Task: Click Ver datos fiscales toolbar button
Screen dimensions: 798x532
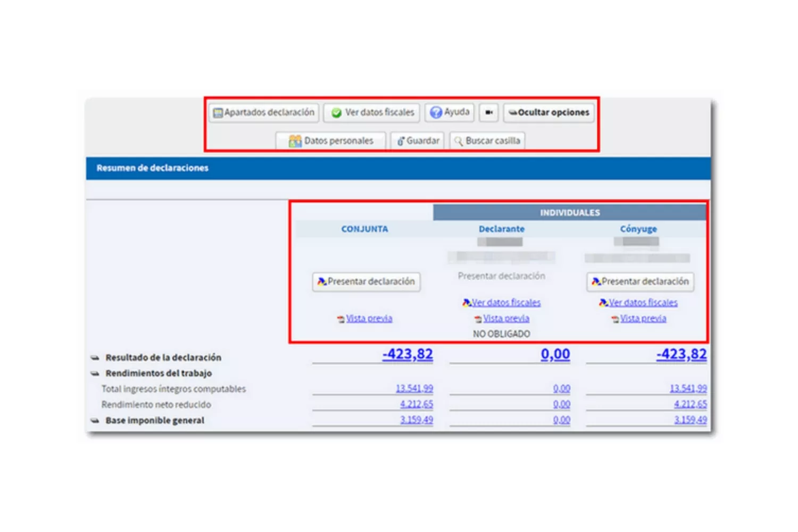Action: [x=372, y=113]
